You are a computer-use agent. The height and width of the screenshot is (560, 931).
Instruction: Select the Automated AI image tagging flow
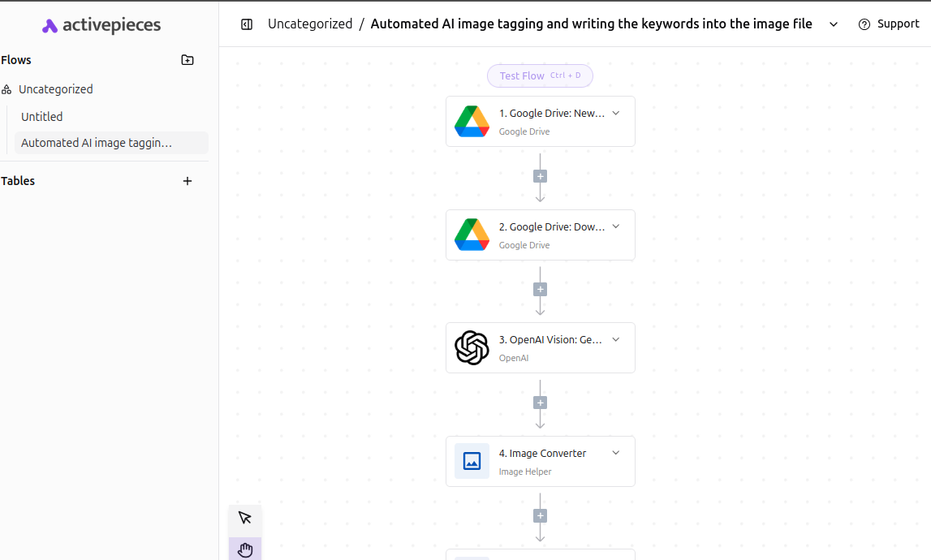coord(97,143)
